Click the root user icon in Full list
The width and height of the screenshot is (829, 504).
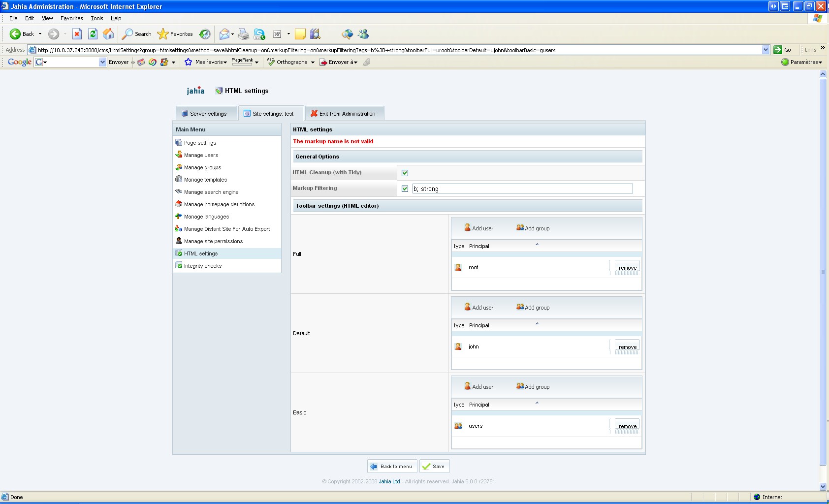(458, 267)
